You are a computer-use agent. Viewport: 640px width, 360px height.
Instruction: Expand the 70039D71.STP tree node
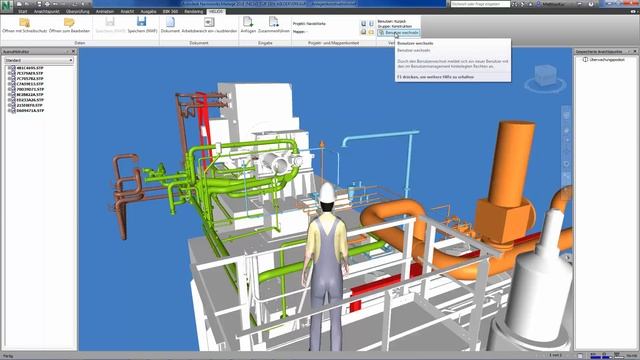[x=9, y=89]
